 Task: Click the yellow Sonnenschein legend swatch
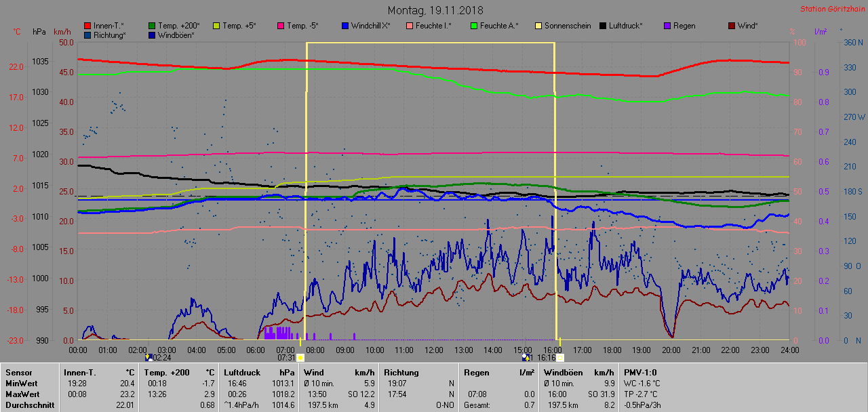539,26
